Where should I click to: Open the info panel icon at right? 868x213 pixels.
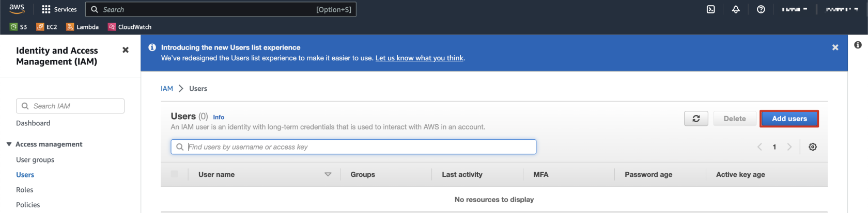858,45
